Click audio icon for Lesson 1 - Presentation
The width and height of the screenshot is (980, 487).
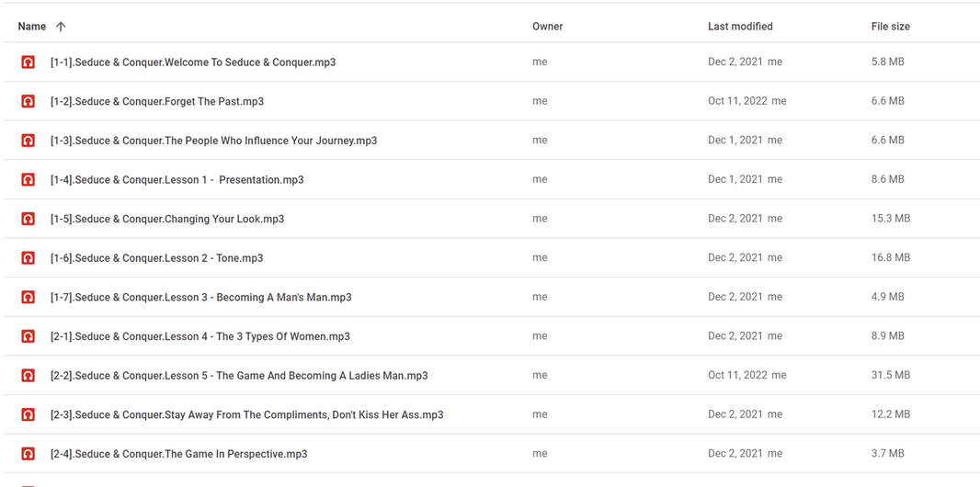point(28,180)
